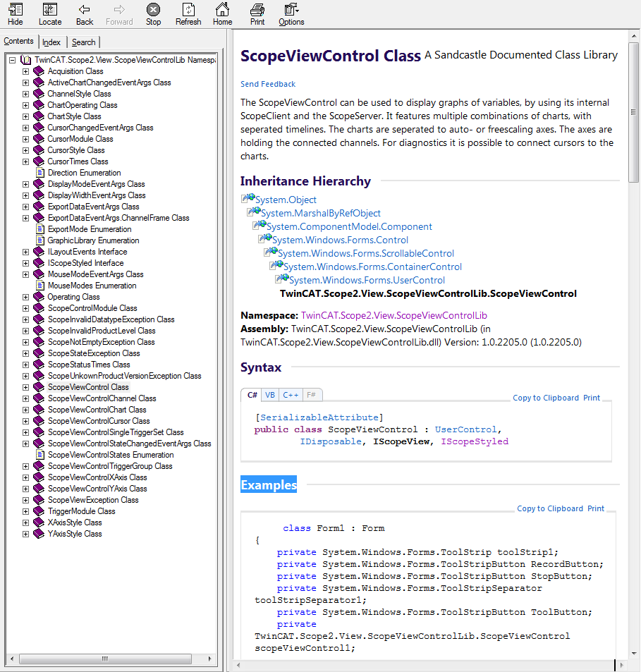Switch to the Search tab

(83, 42)
